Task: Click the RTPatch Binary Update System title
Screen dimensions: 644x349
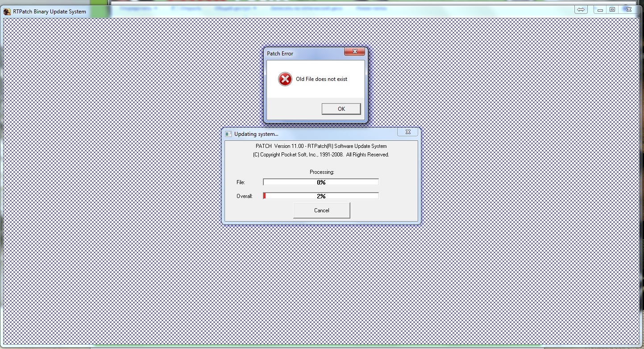Action: [50, 12]
